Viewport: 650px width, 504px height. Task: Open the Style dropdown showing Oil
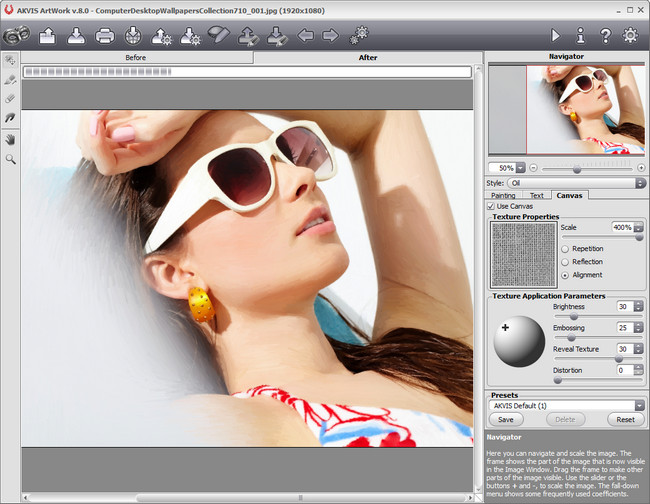pyautogui.click(x=576, y=183)
